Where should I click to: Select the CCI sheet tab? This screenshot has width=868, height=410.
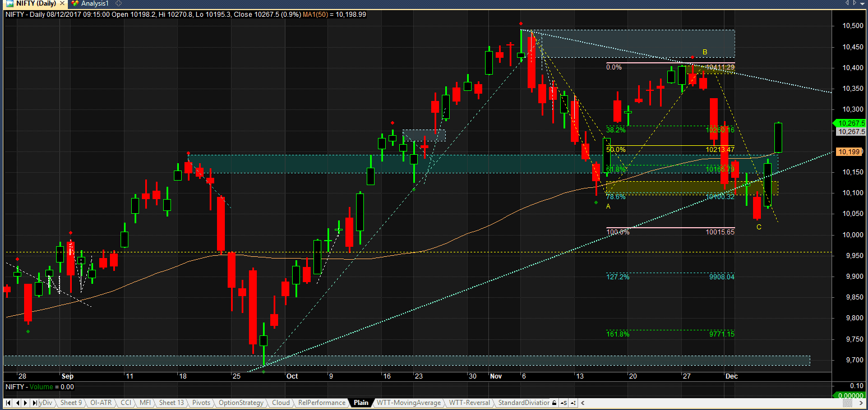pos(126,403)
